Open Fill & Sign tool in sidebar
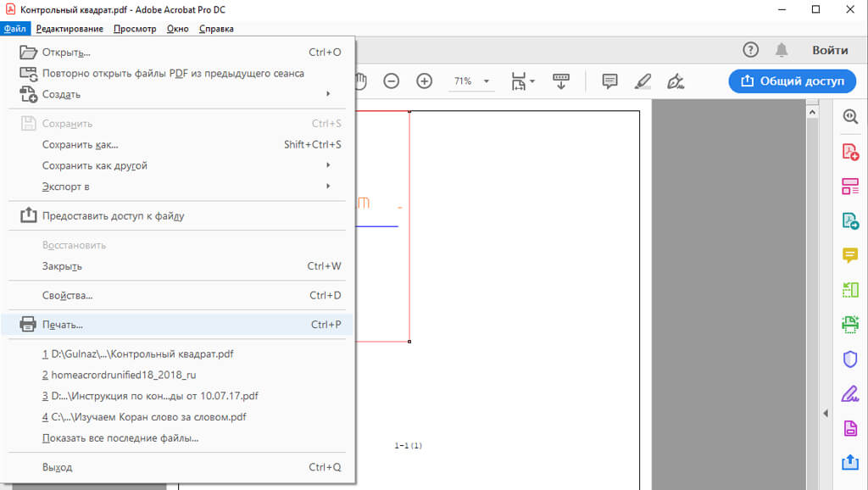This screenshot has height=490, width=868. [x=849, y=394]
